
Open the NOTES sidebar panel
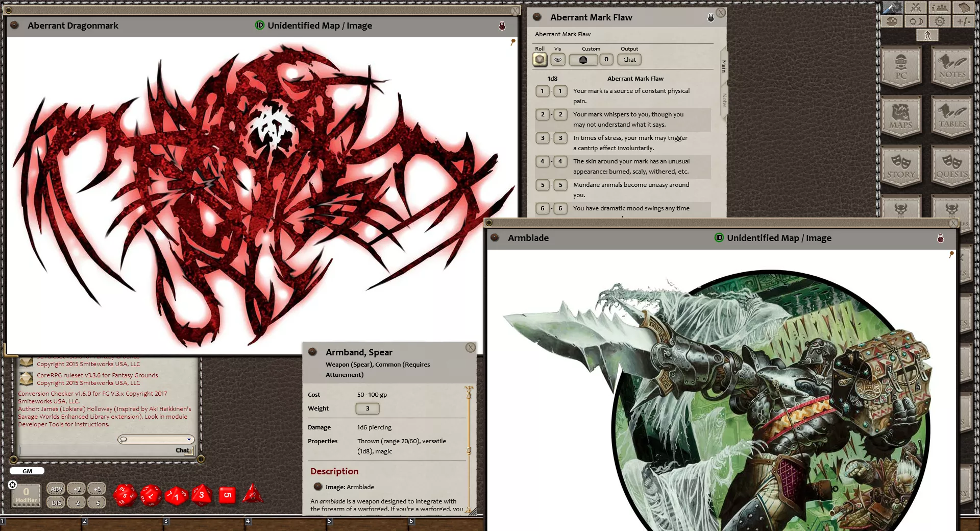[x=952, y=67]
